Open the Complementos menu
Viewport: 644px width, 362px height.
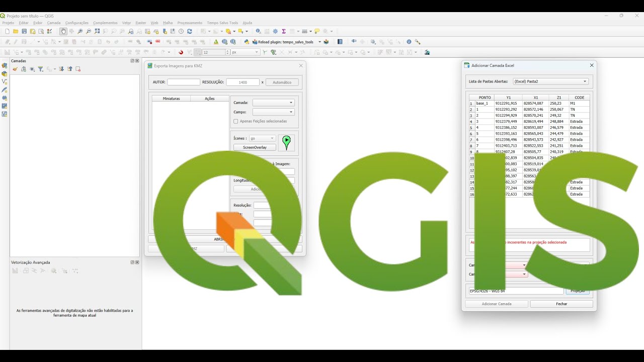tap(105, 23)
